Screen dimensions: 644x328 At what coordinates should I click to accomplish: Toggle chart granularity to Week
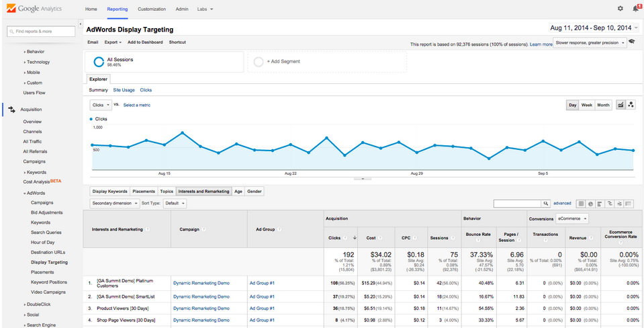click(x=586, y=106)
